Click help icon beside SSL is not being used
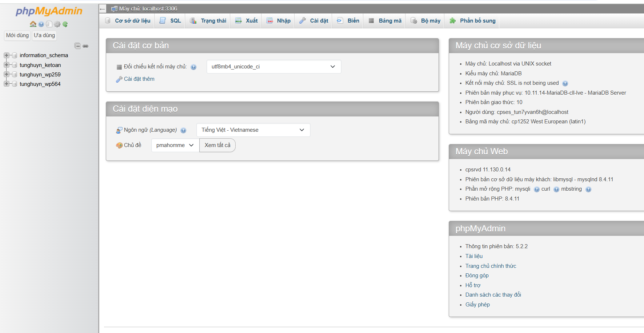Screen dimensions: 644x333 coord(565,83)
